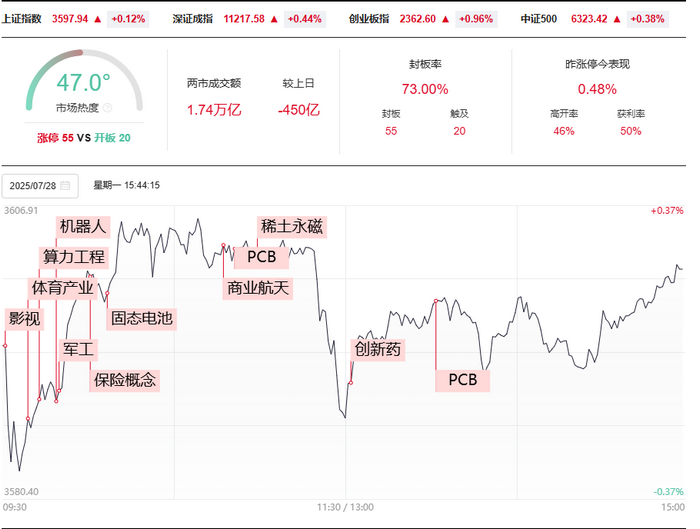Select the 稀土永磁 sector label
The height and width of the screenshot is (529, 700).
(x=292, y=227)
